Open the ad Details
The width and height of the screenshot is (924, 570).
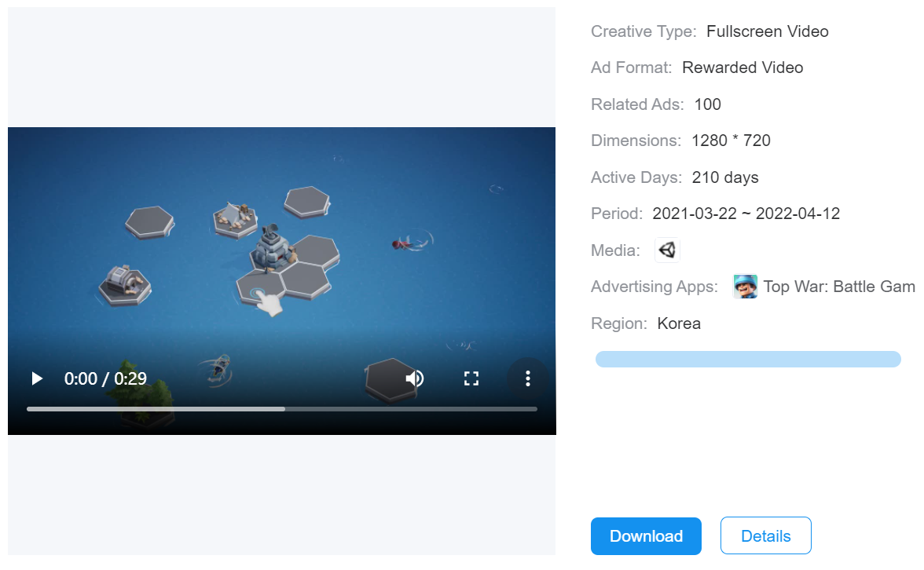click(765, 536)
